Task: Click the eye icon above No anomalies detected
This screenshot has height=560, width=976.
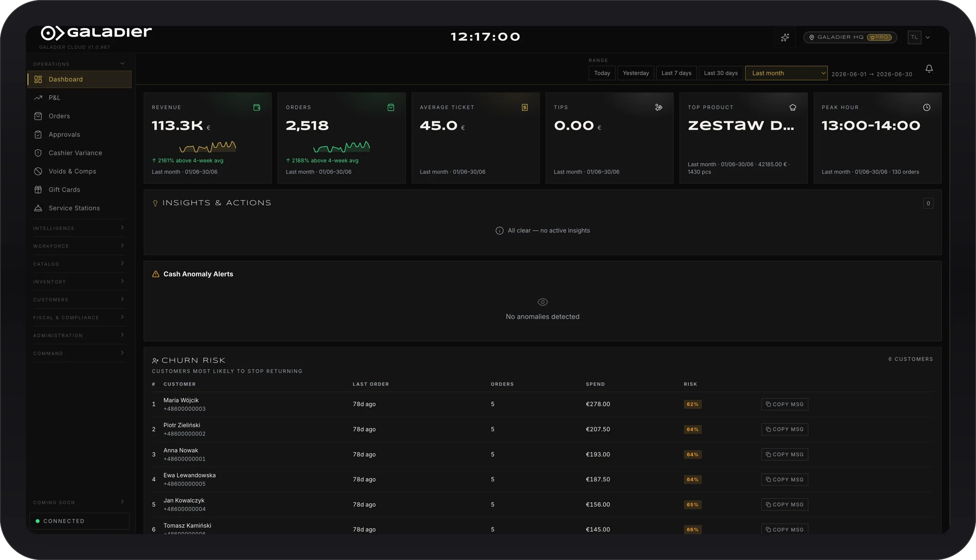Action: point(543,302)
